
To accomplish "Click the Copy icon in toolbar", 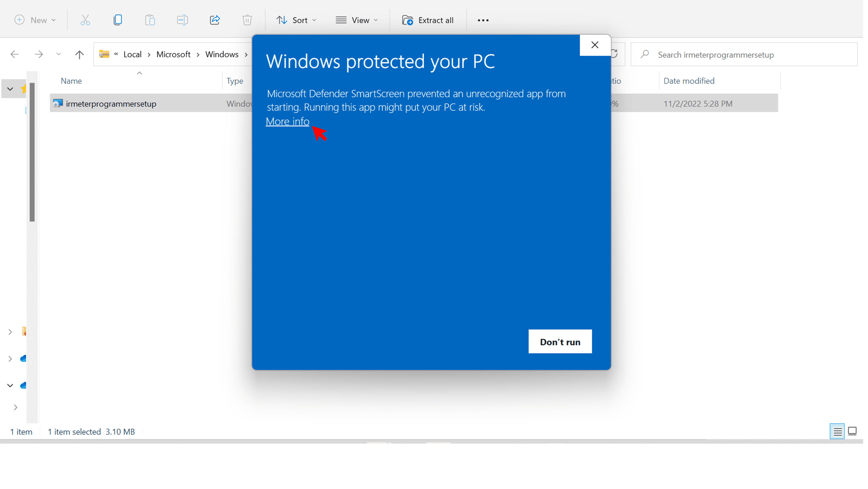I will (x=118, y=20).
